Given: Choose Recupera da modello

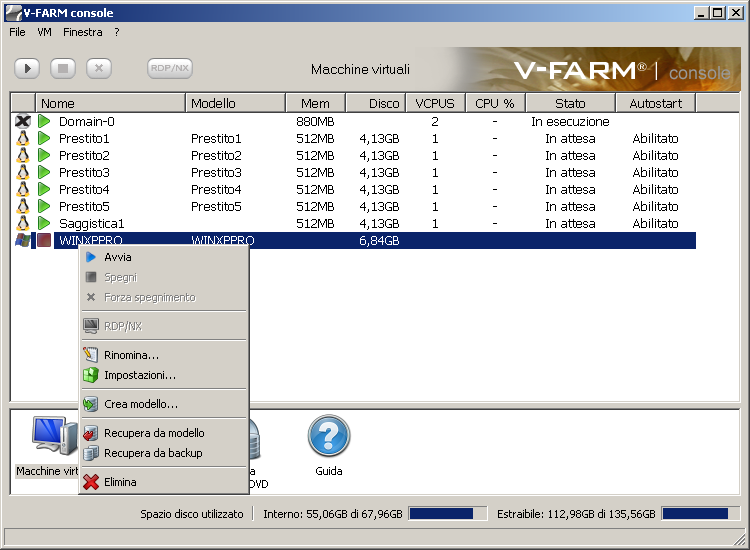Looking at the screenshot, I should point(164,433).
